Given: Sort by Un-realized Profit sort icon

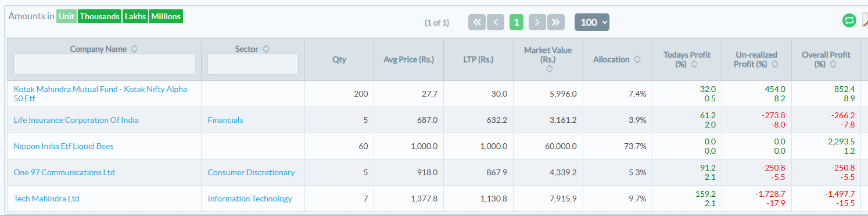Looking at the screenshot, I should (x=775, y=65).
